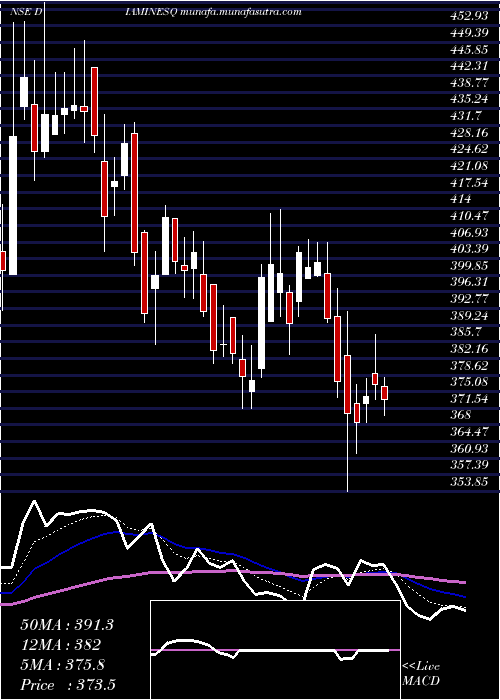Click the 399.85 price label
Viewport: 500px width, 700px height.
(469, 266)
